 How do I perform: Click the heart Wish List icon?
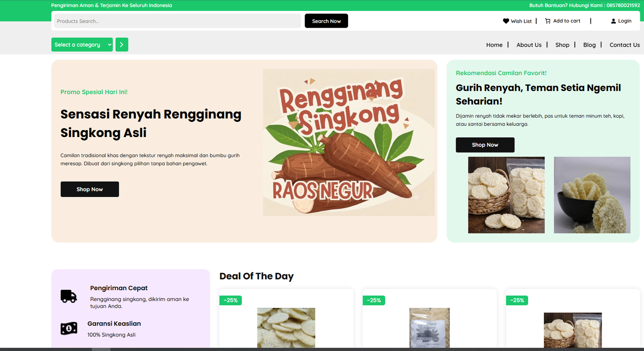[x=506, y=21]
